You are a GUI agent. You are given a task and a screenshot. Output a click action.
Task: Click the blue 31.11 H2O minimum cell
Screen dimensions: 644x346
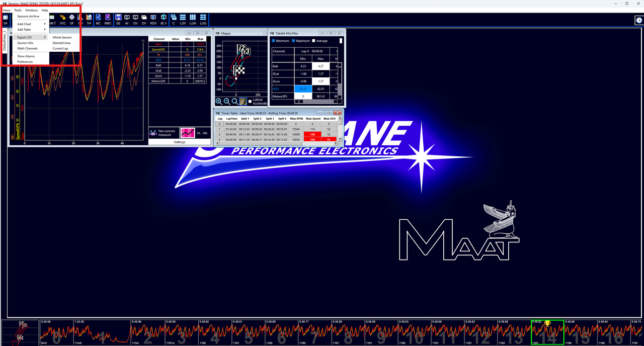coord(303,89)
